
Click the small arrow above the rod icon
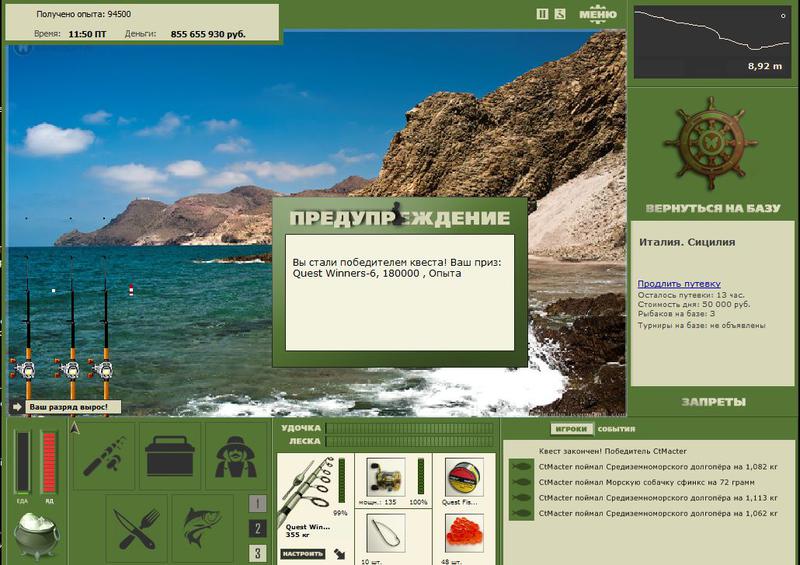click(74, 428)
